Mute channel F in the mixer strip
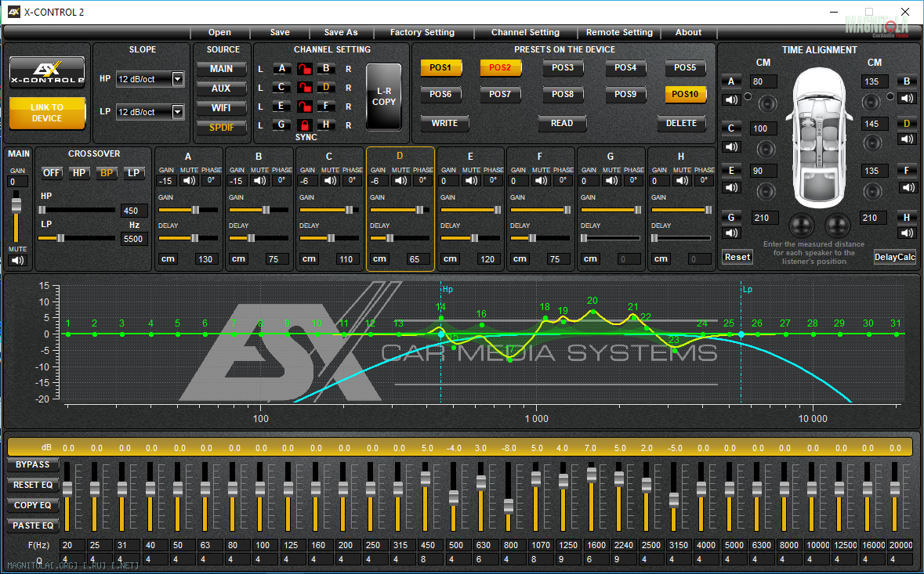Viewport: 924px width, 574px height. pyautogui.click(x=541, y=180)
